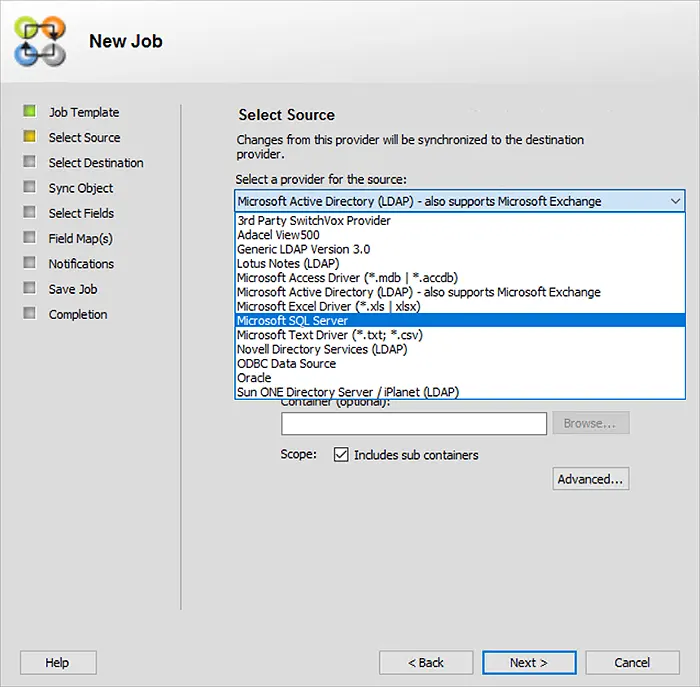The image size is (700, 687).
Task: Advance with the Next button
Action: coord(529,662)
